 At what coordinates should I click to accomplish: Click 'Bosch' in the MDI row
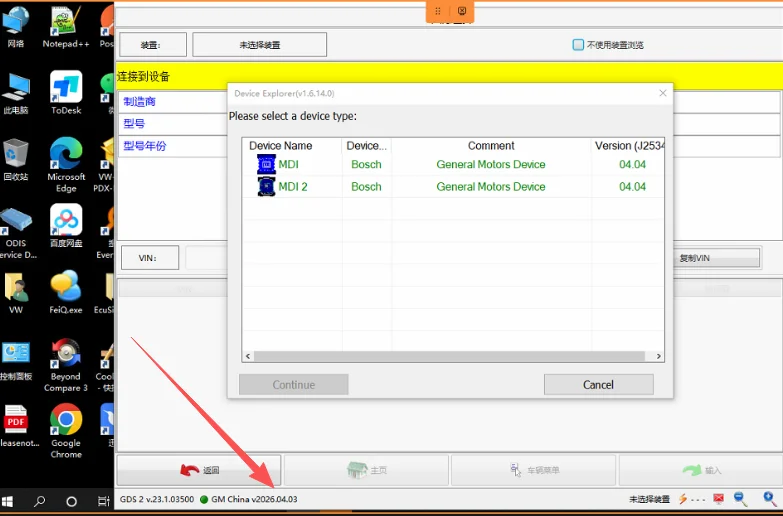pos(366,164)
